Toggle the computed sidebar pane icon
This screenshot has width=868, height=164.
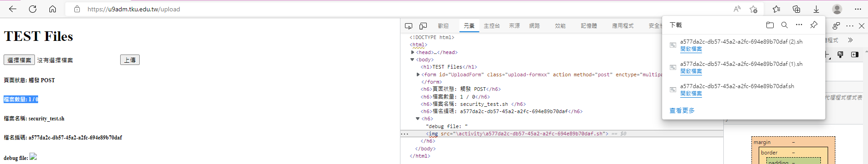(855, 55)
